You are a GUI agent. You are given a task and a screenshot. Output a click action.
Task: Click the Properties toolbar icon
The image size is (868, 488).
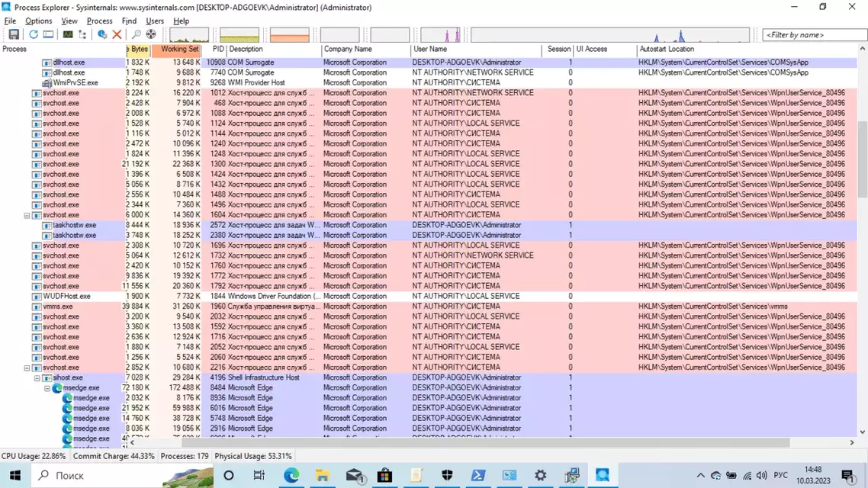(x=102, y=34)
